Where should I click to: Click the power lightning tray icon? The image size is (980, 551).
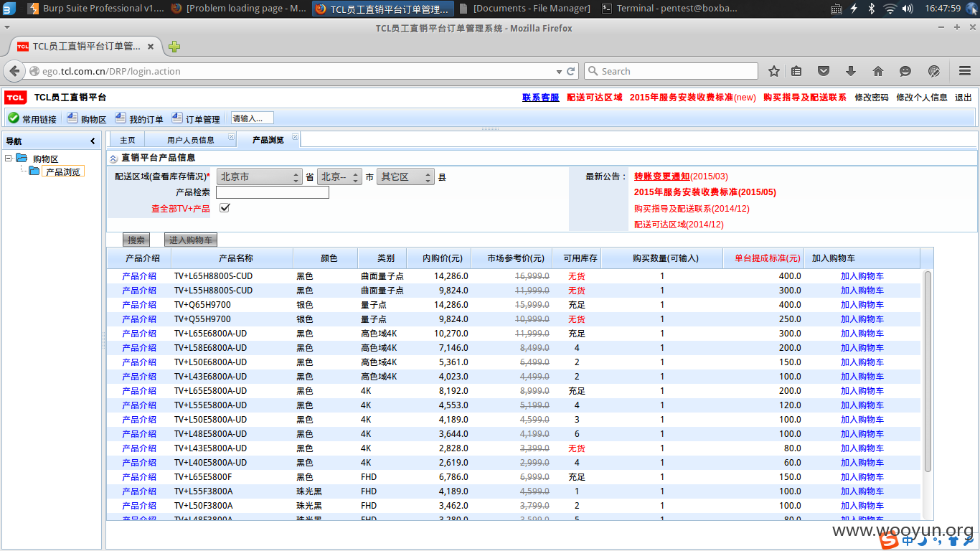[854, 9]
